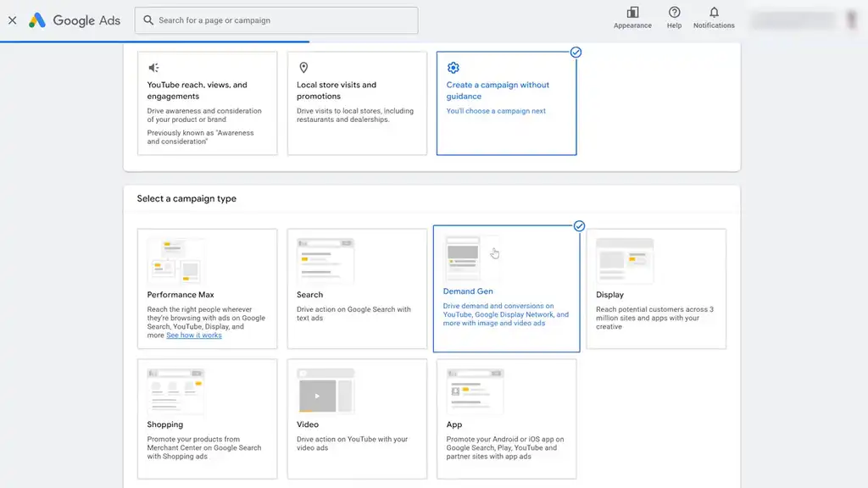
Task: Click the megaphone icon on YouTube reach card
Action: [153, 68]
